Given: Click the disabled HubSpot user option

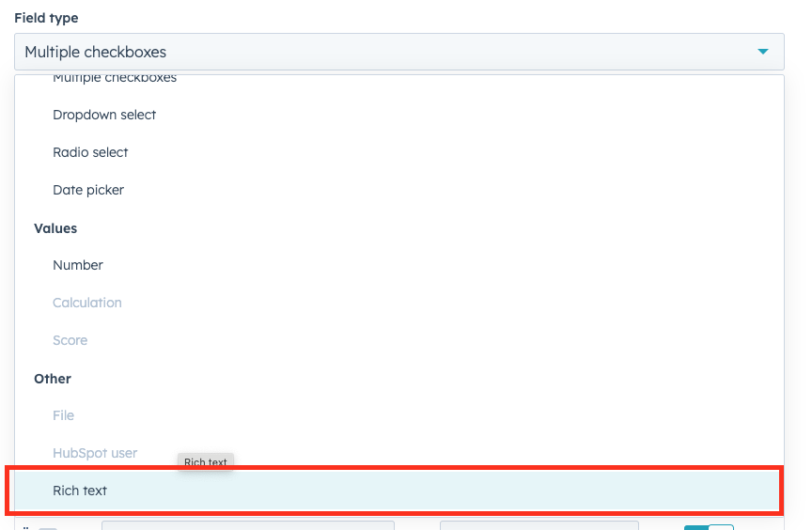Looking at the screenshot, I should pos(95,453).
